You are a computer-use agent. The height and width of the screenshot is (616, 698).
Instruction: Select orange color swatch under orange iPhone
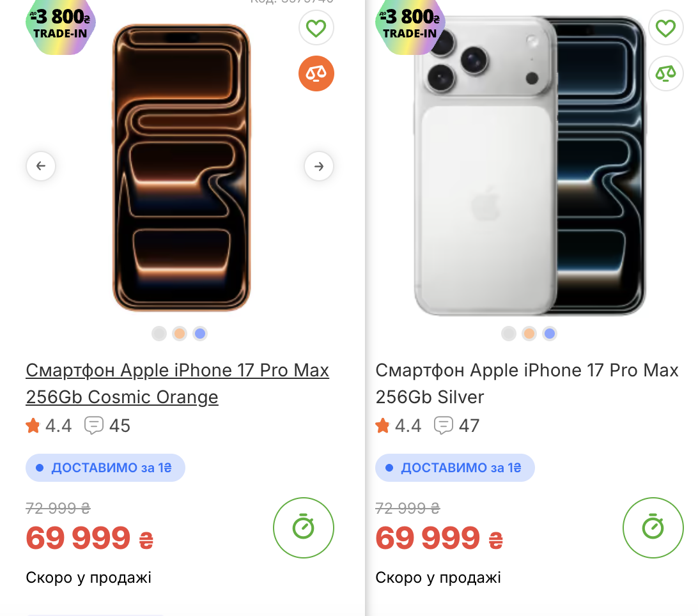click(180, 334)
